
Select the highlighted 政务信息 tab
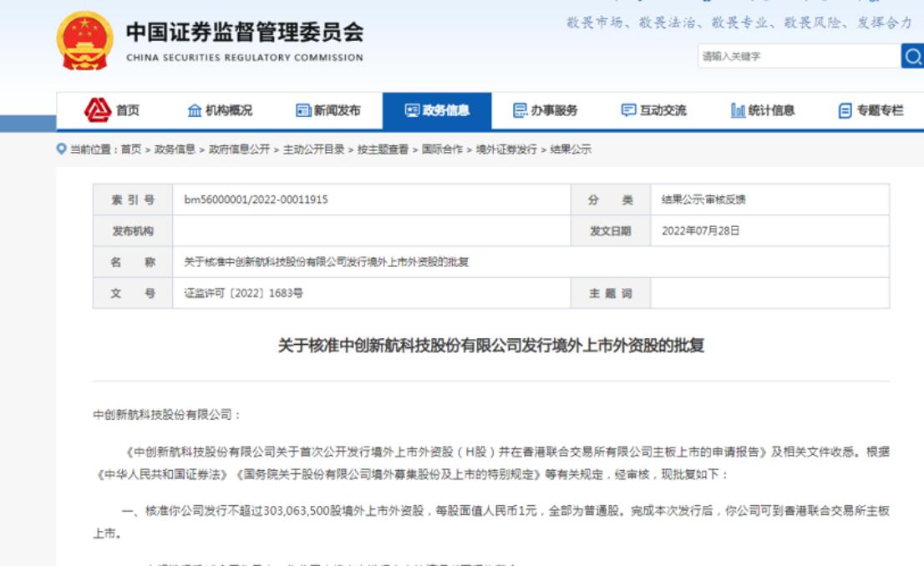pyautogui.click(x=437, y=110)
